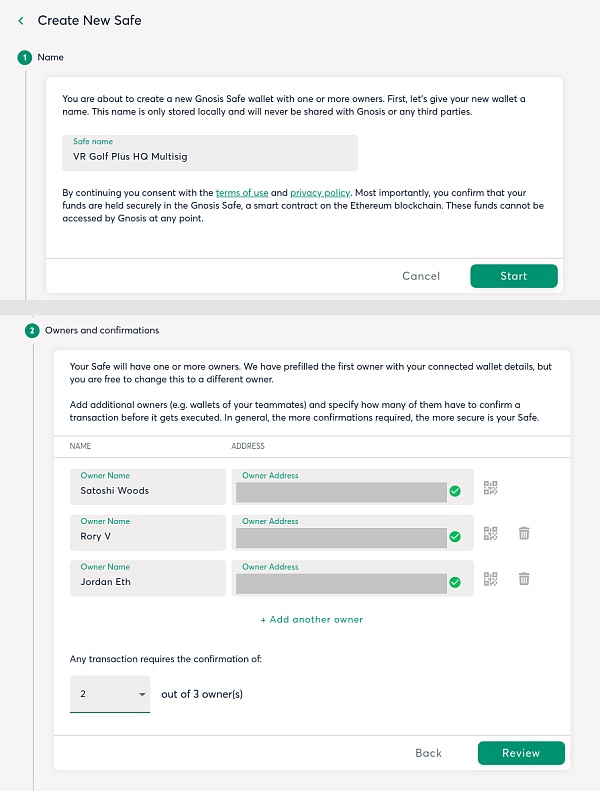The width and height of the screenshot is (600, 791).
Task: Open the privacy policy link
Action: click(320, 192)
